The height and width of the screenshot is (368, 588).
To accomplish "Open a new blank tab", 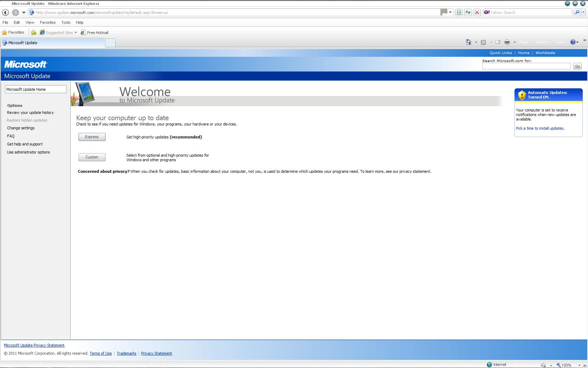I will (110, 43).
